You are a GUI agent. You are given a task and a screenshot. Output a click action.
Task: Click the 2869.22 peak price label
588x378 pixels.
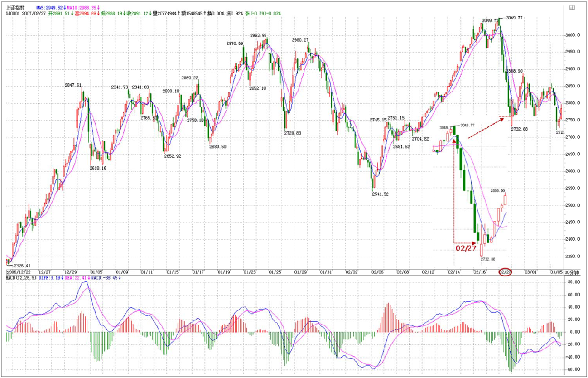tap(190, 78)
